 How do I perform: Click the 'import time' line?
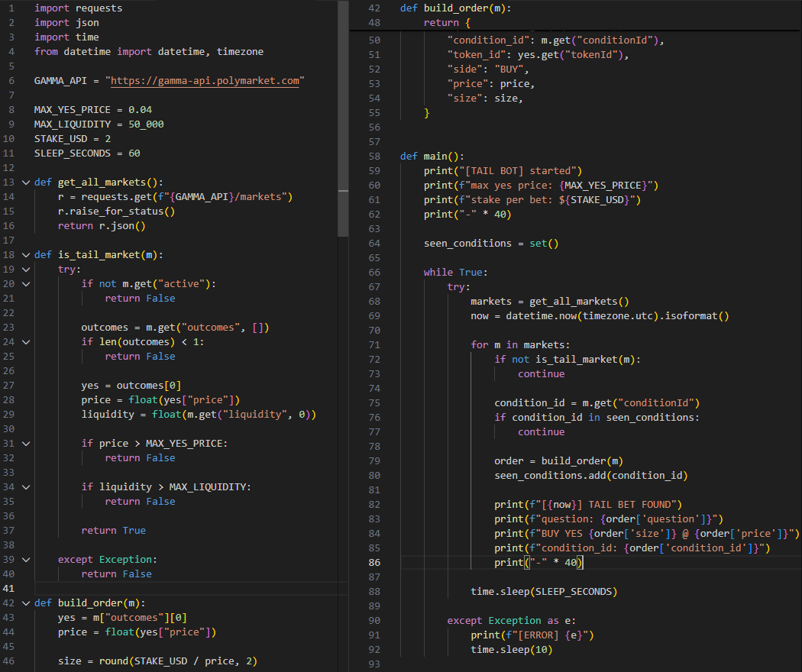coord(66,37)
